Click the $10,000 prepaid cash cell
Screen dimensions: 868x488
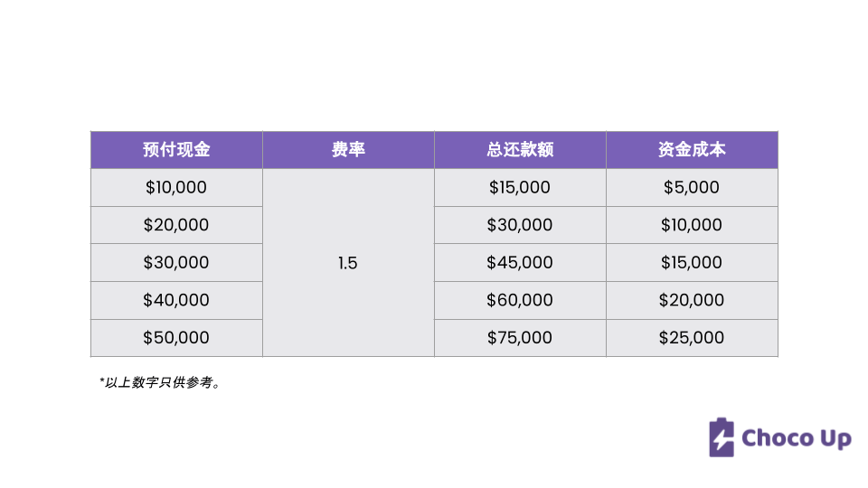(176, 188)
